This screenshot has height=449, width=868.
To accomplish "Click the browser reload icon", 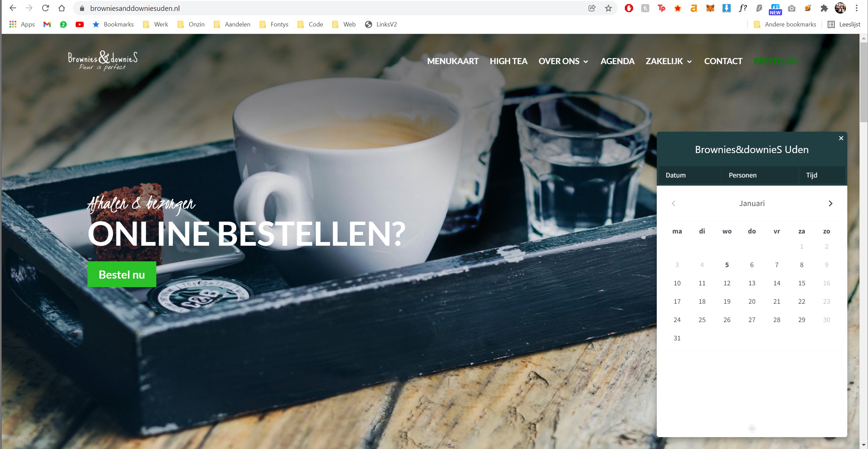I will (x=45, y=8).
